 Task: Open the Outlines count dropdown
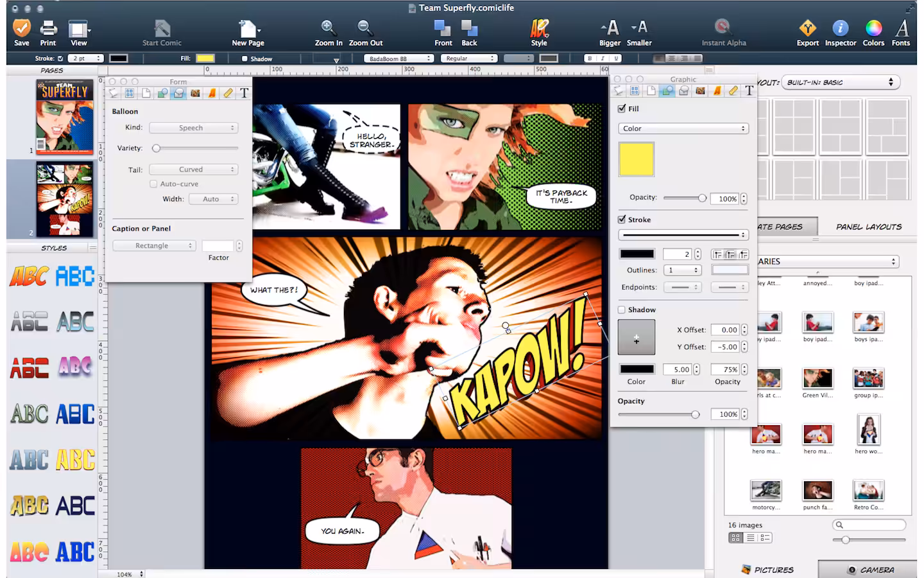[683, 270]
